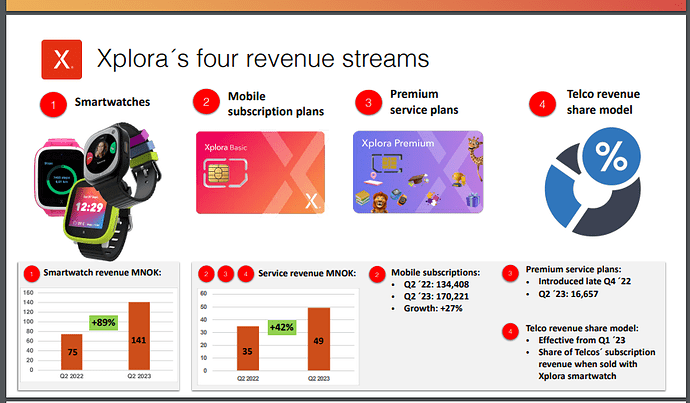This screenshot has height=403, width=690.
Task: Click the "Effective from Q1 ´23" bullet
Action: pos(582,340)
